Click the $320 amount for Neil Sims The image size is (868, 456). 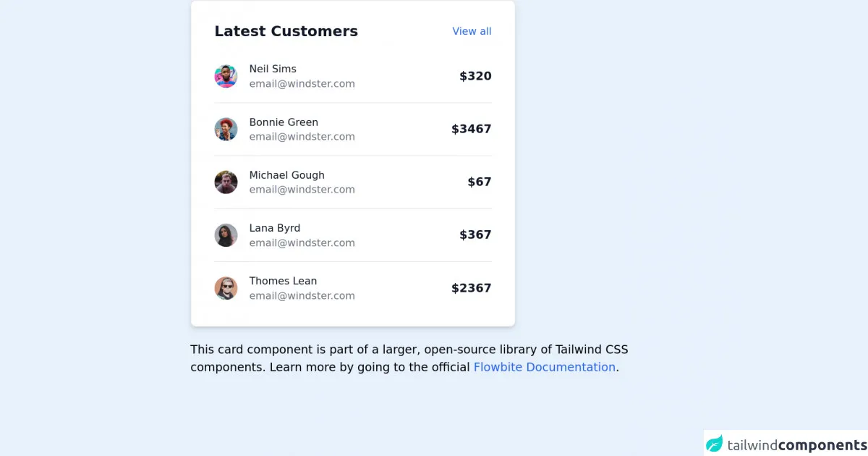(x=475, y=76)
